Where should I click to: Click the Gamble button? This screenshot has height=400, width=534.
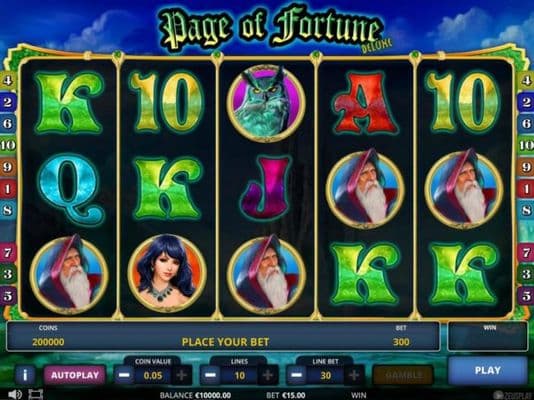point(404,375)
